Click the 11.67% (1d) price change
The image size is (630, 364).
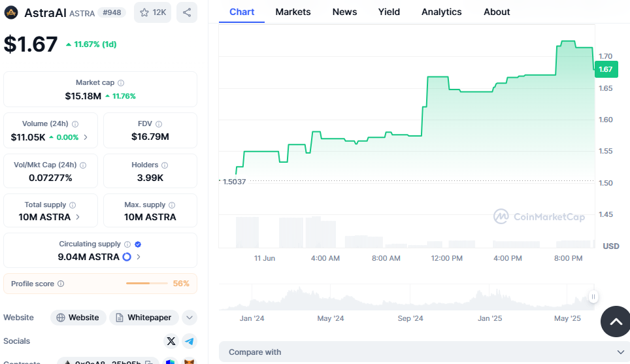[91, 44]
